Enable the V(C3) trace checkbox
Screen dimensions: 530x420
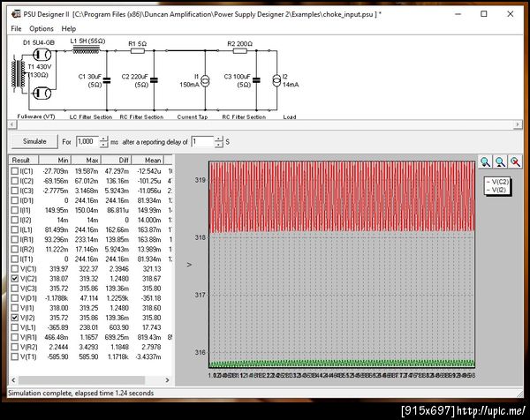pyautogui.click(x=14, y=289)
